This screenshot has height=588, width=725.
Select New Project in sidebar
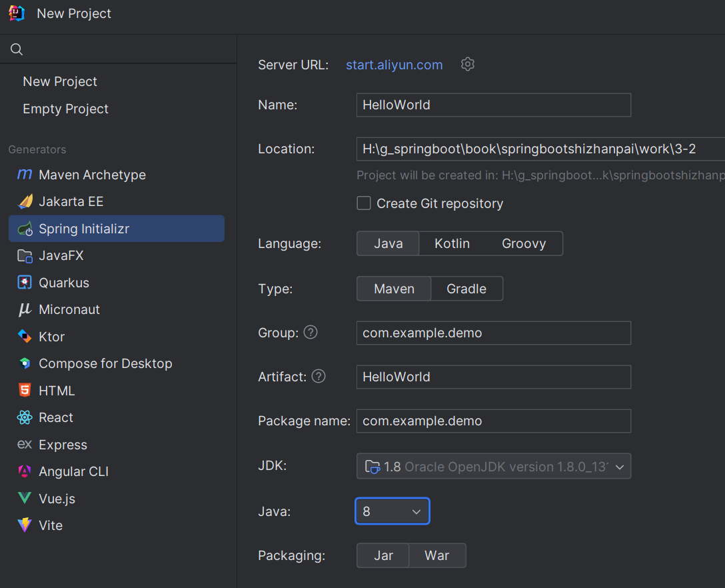[x=60, y=81]
